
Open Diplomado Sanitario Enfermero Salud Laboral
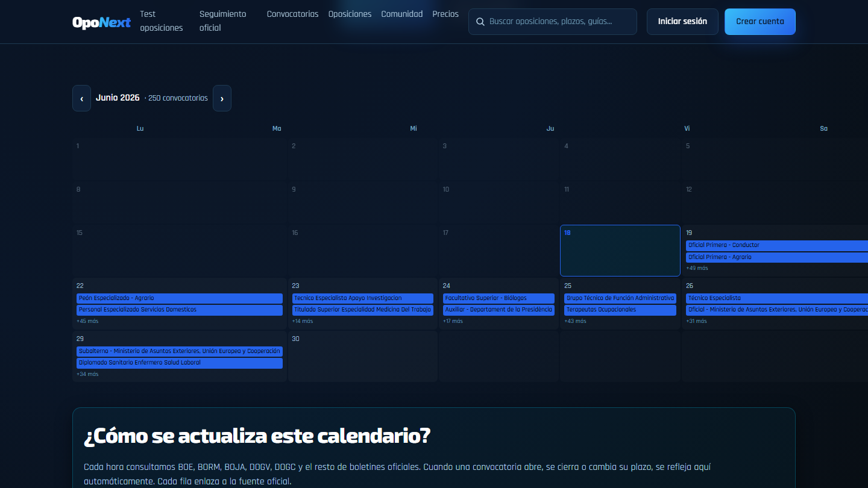[x=180, y=363]
